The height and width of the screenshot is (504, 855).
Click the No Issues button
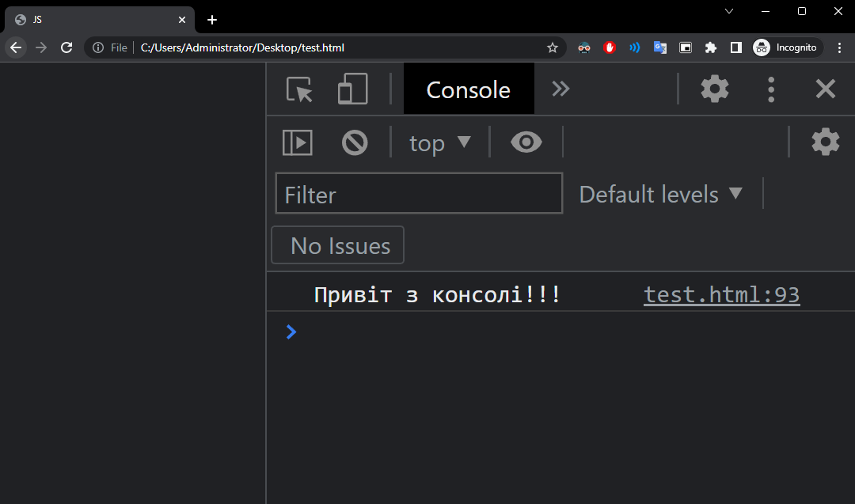coord(337,245)
